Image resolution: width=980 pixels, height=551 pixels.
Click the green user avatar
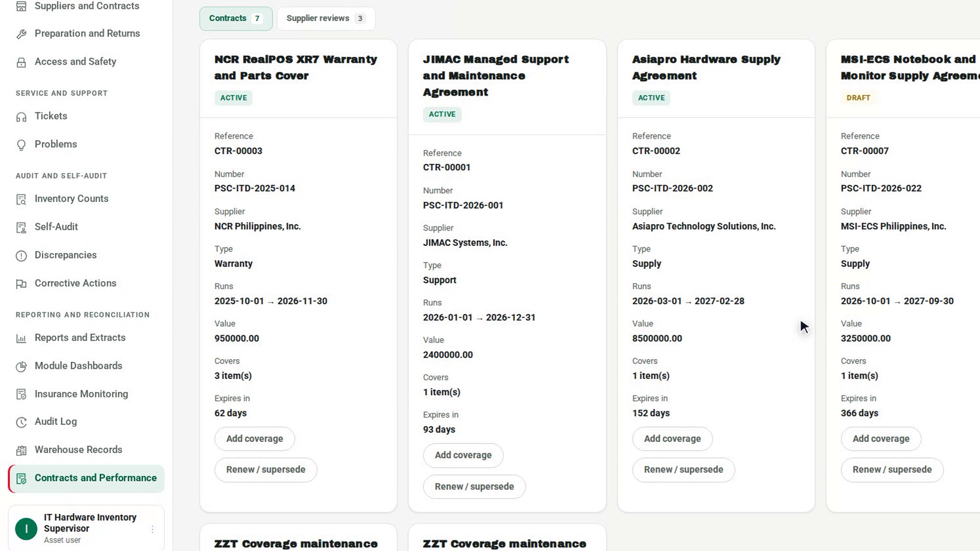[x=26, y=529]
